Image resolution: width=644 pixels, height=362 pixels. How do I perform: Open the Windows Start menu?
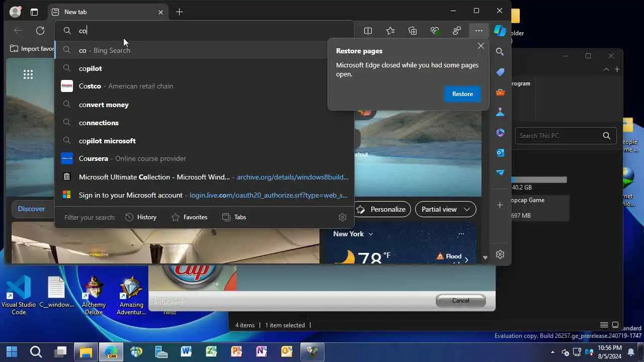click(12, 351)
